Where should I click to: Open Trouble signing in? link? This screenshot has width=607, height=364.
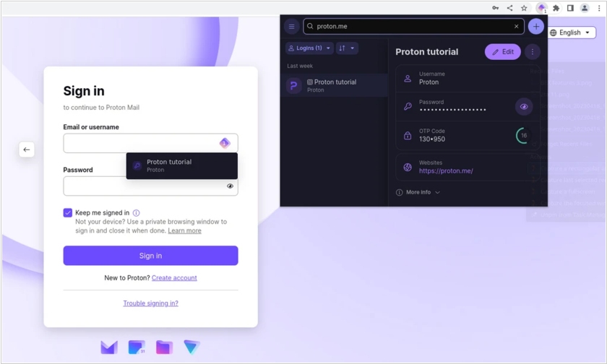click(x=150, y=303)
